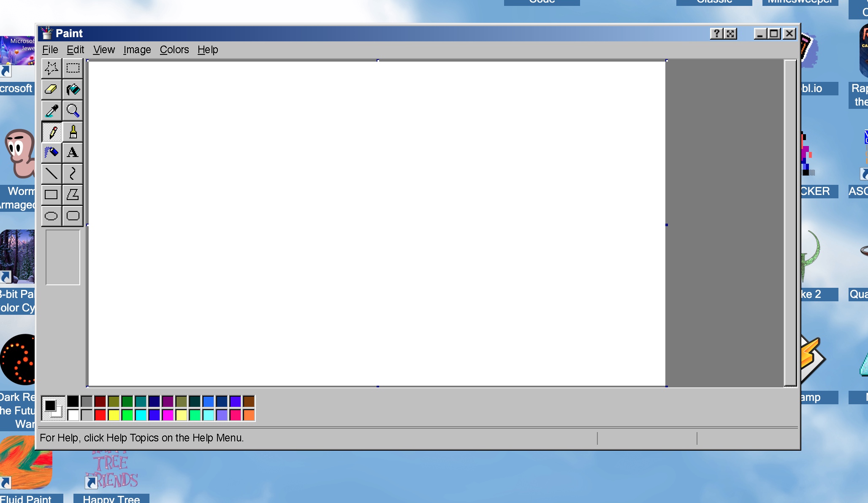
Task: Click the question mark help button
Action: tap(716, 34)
